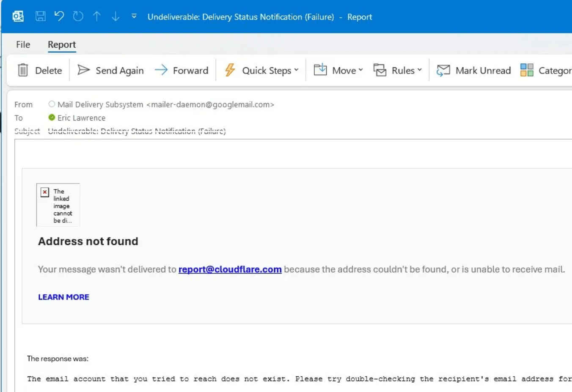The image size is (572, 392).
Task: Click the Move folder icon
Action: coord(320,70)
